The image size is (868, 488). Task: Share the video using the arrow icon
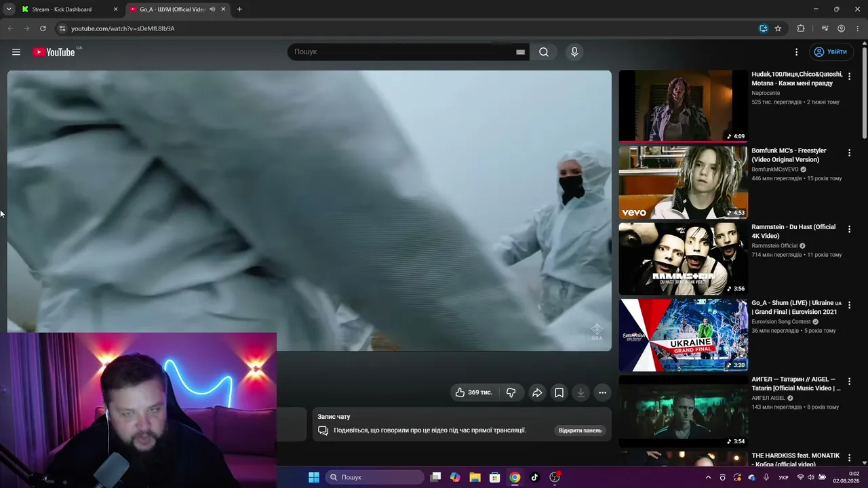537,392
